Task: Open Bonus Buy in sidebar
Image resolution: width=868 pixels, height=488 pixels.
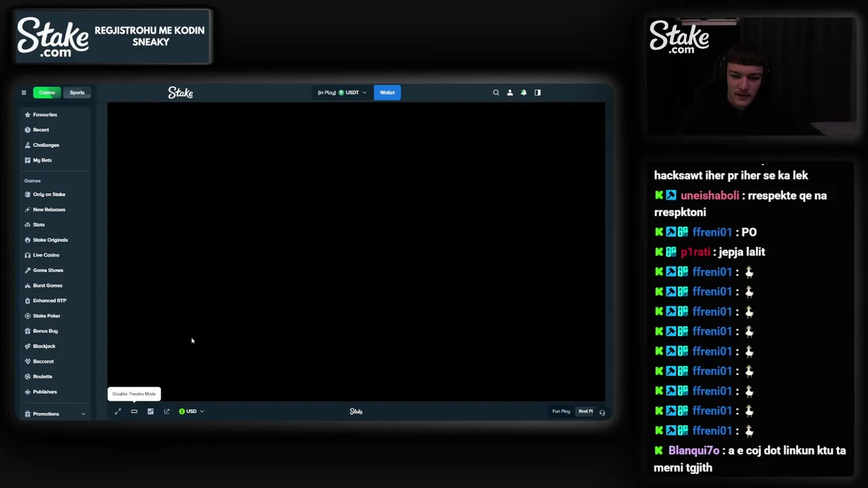Action: [45, 331]
